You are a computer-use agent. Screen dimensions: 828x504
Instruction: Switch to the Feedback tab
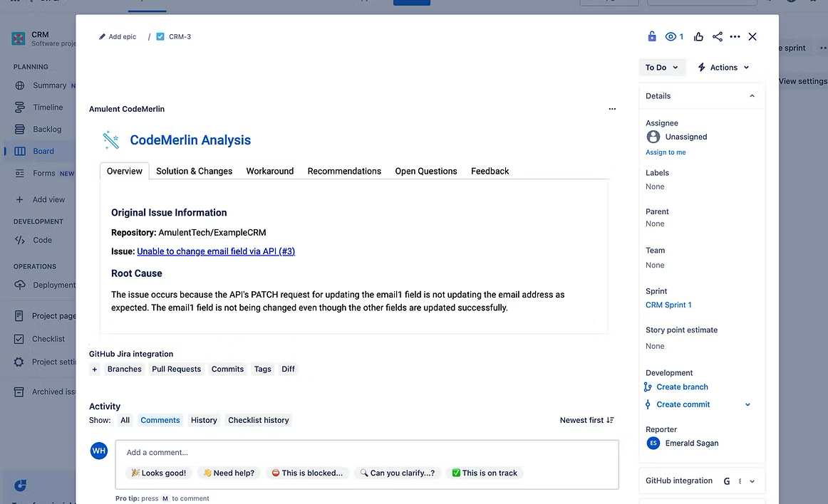[490, 171]
